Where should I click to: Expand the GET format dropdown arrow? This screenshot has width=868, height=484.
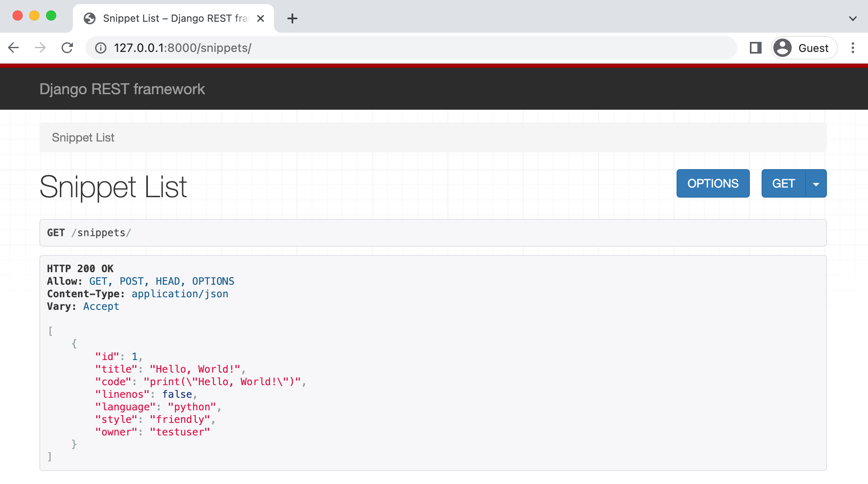[x=816, y=183]
